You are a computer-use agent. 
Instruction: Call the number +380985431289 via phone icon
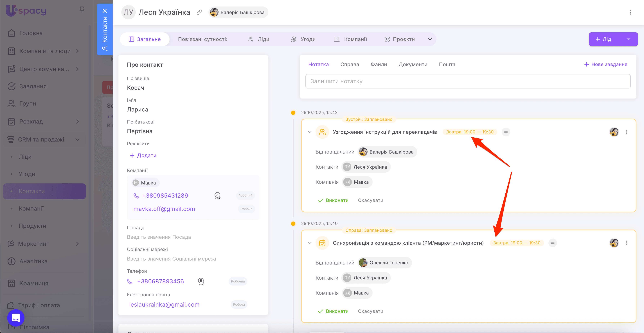[136, 196]
